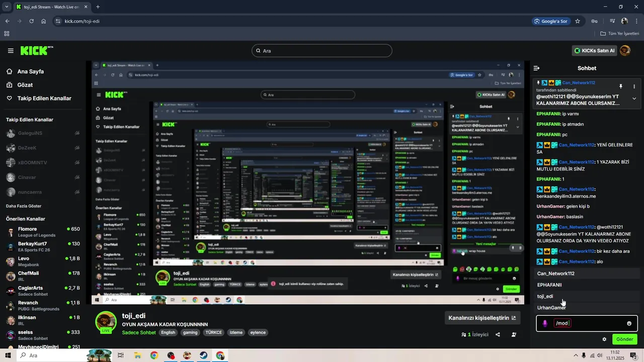Open the followed channel xBOOMINTV
The image size is (644, 362).
point(43,162)
